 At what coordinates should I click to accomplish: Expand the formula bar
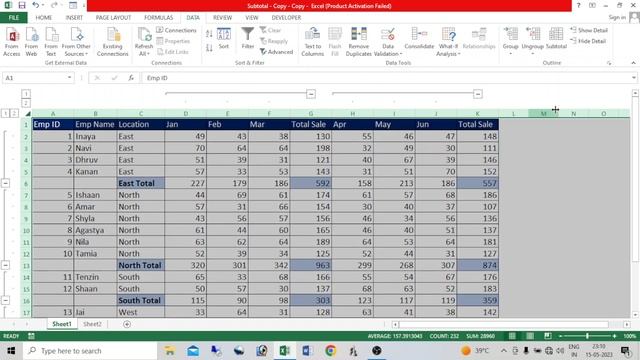pyautogui.click(x=633, y=78)
